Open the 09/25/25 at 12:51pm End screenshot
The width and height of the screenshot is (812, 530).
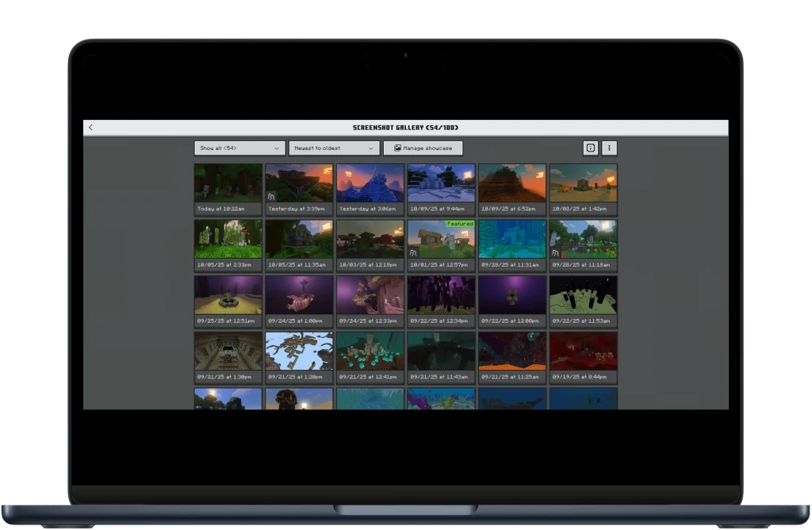[x=228, y=301]
